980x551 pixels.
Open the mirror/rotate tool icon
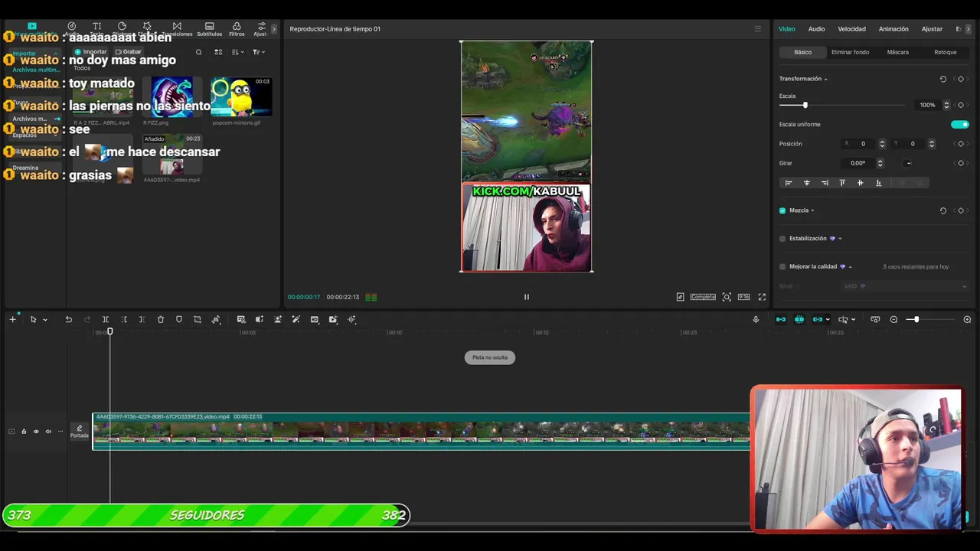(x=216, y=319)
